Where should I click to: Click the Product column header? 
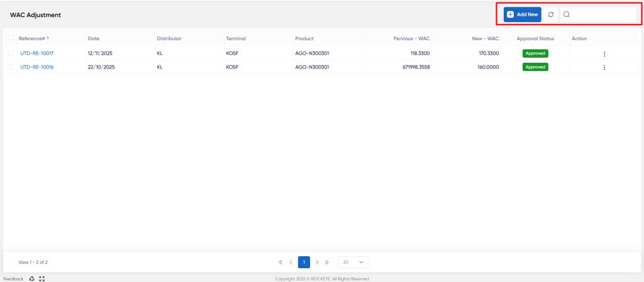[x=304, y=38]
